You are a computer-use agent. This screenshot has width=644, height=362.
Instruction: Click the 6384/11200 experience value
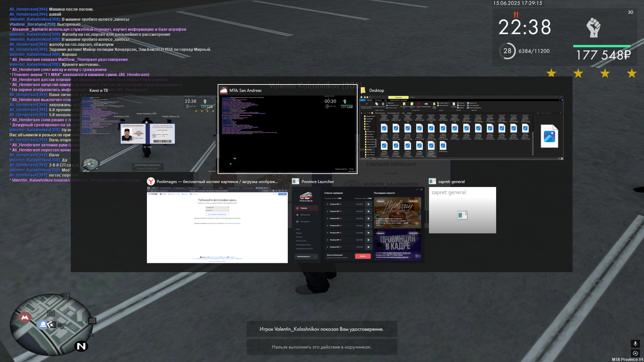[534, 51]
